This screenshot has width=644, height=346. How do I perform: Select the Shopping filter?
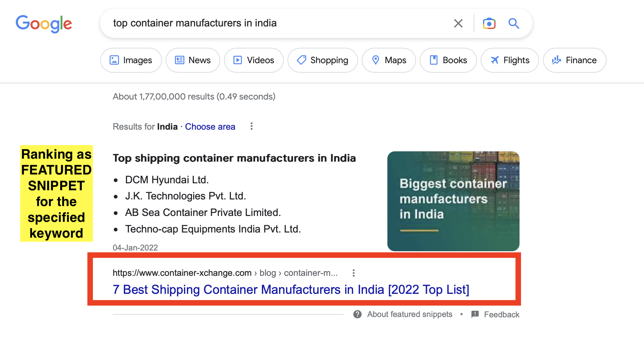click(322, 60)
